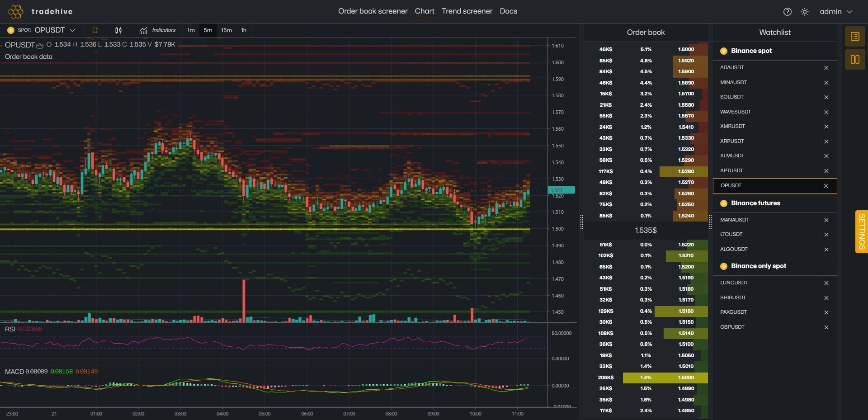The width and height of the screenshot is (868, 420).
Task: Click the 1.5000 bid level with 206K$
Action: (646, 378)
